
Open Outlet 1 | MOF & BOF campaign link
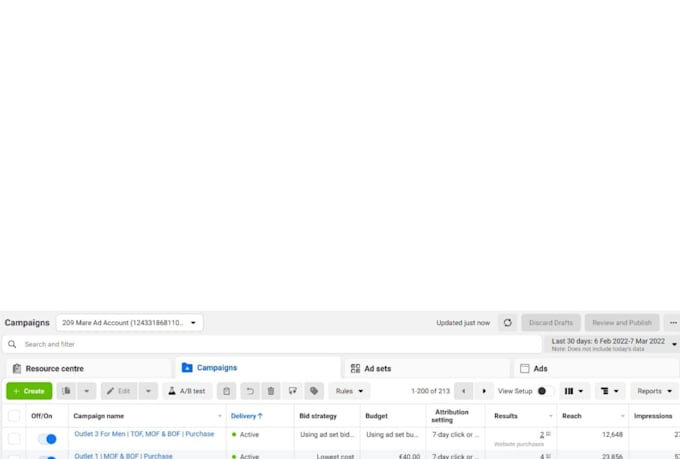(x=123, y=456)
